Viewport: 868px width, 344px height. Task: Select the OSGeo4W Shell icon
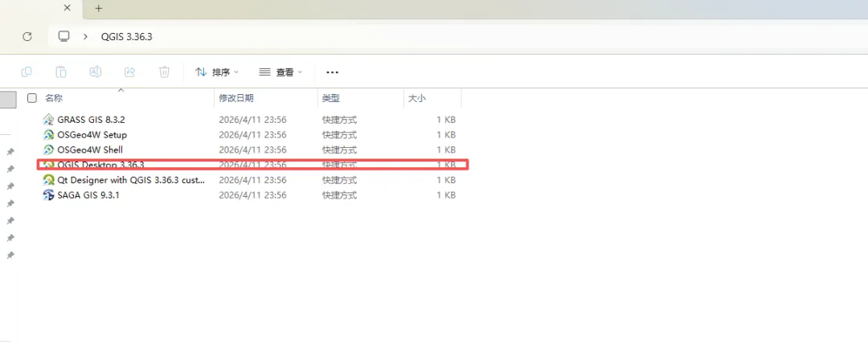pyautogui.click(x=49, y=149)
